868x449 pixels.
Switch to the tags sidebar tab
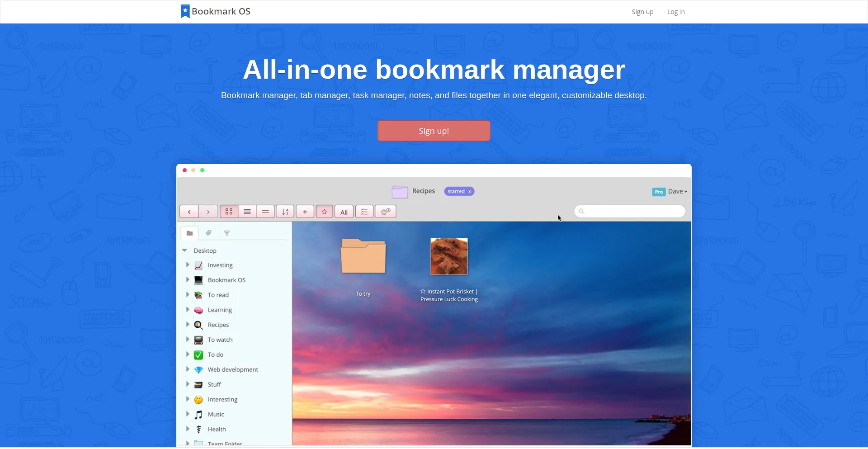208,233
